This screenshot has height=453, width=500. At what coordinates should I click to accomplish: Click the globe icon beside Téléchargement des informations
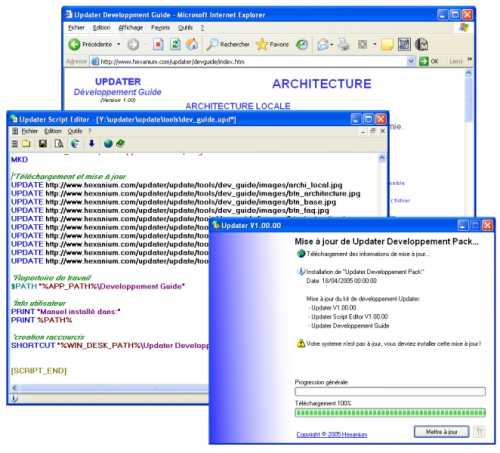301,254
